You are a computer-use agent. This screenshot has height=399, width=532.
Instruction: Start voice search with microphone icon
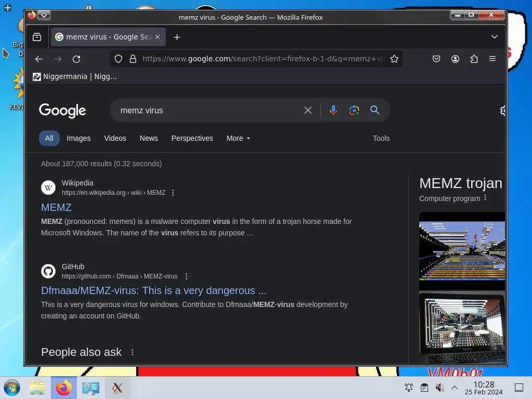[334, 110]
